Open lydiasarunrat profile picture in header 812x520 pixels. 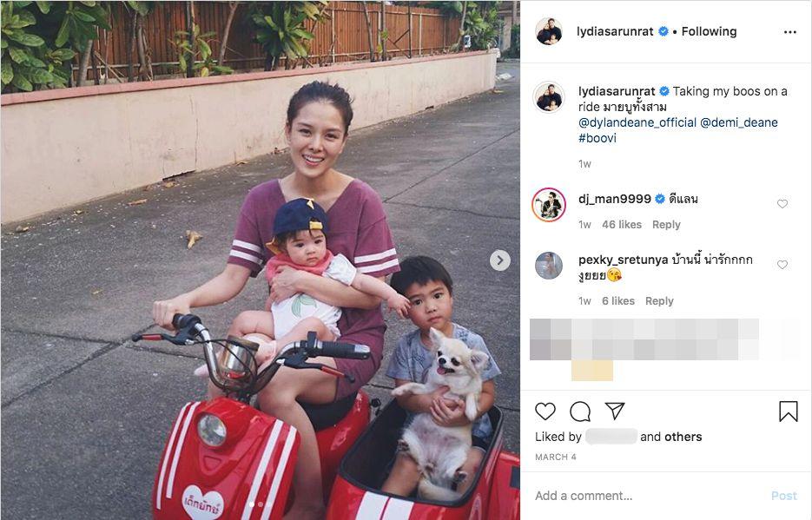[549, 31]
